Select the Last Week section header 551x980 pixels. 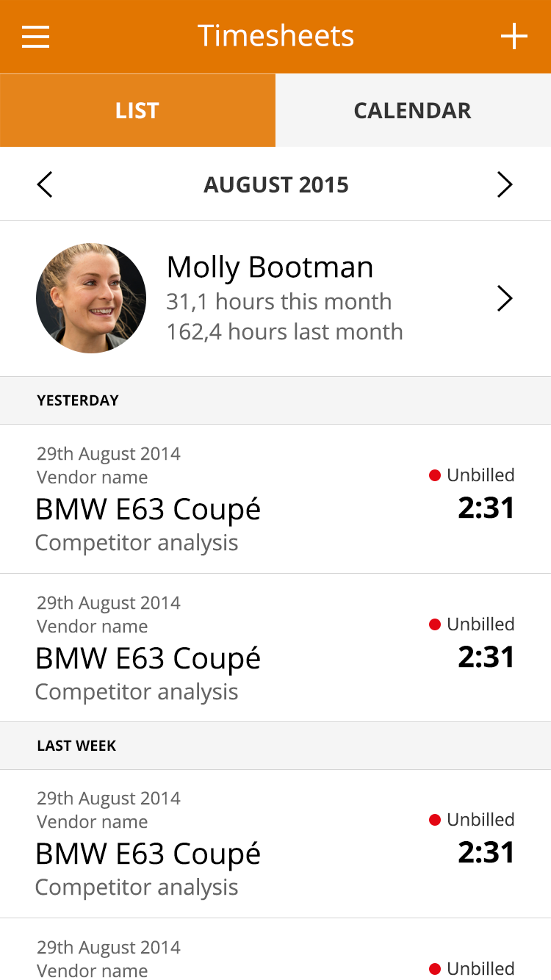point(275,746)
